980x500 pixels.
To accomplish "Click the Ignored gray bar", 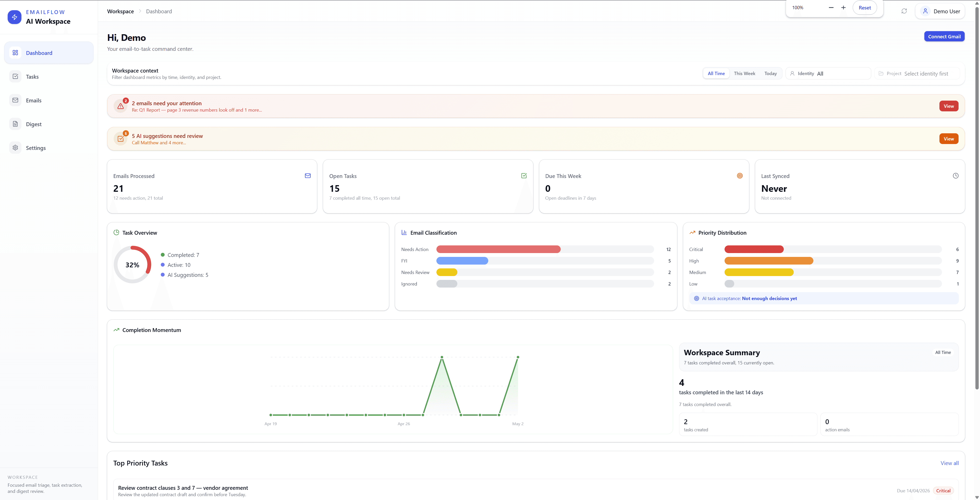I will pyautogui.click(x=447, y=284).
